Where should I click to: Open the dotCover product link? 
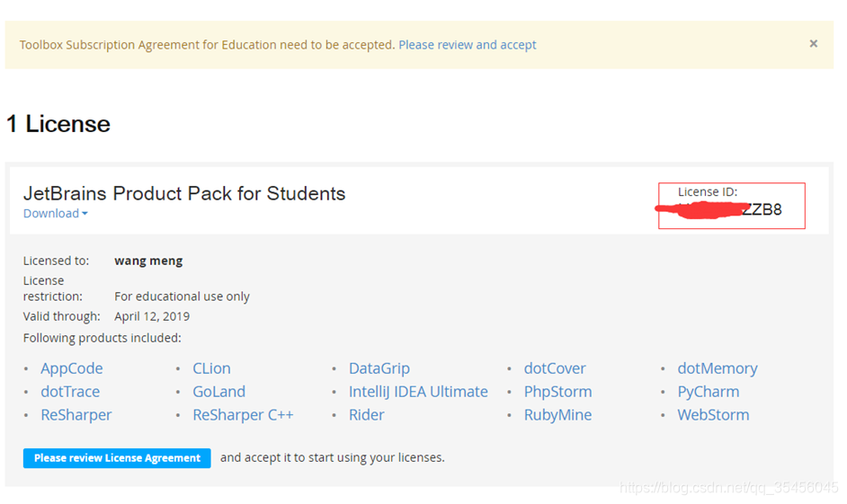point(555,368)
